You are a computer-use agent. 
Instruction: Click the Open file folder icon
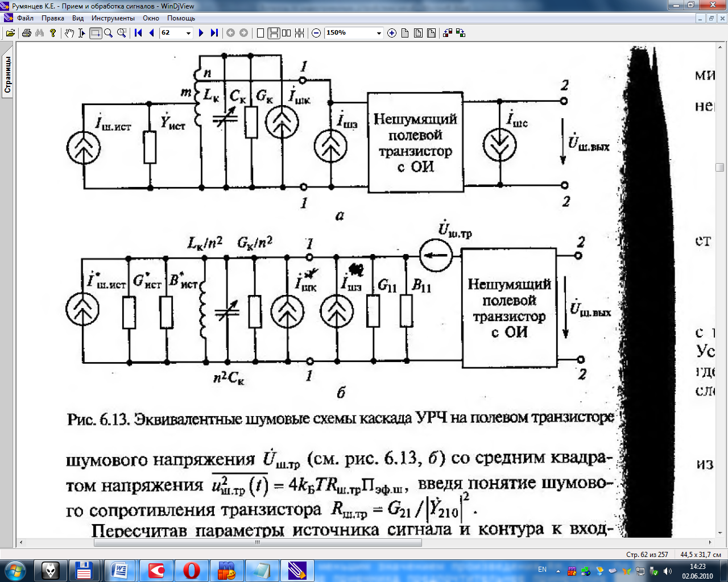[x=10, y=33]
